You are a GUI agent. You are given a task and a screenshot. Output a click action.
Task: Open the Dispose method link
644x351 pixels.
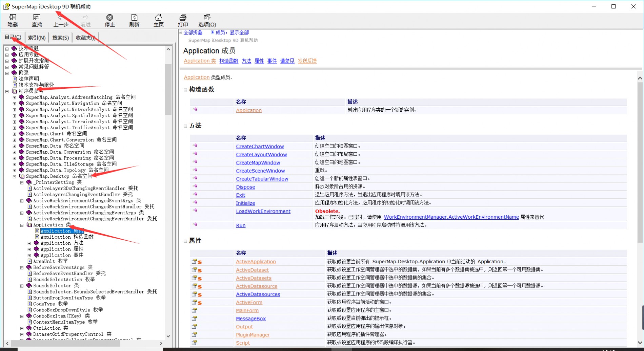245,187
